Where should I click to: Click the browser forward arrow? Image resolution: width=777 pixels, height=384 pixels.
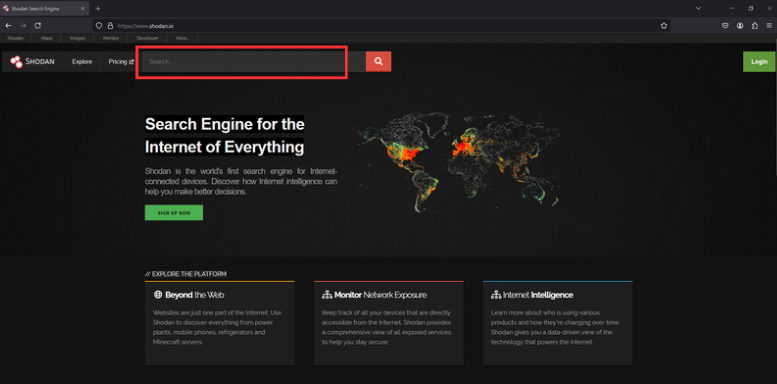(x=23, y=26)
